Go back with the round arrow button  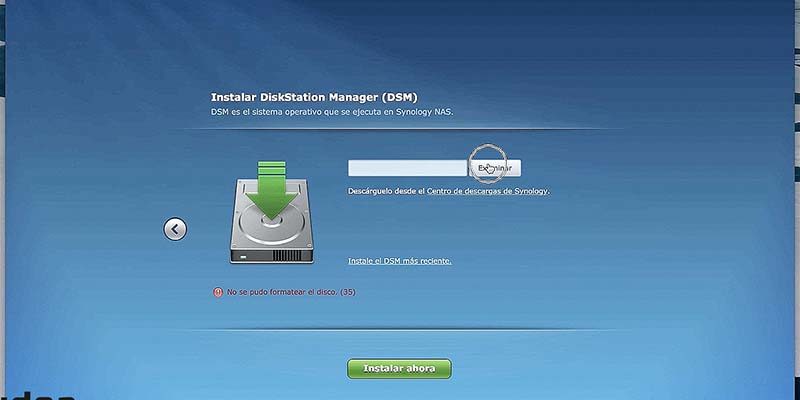[175, 230]
